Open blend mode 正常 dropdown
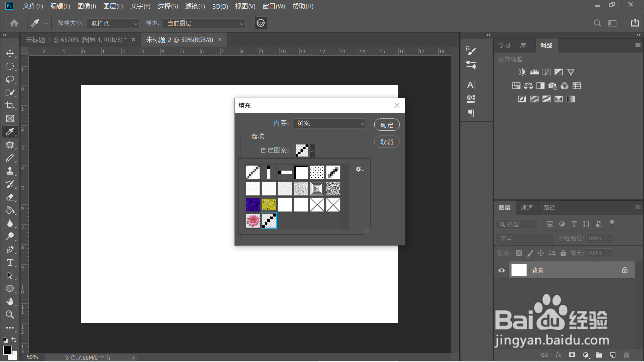The width and height of the screenshot is (644, 362). coord(525,239)
